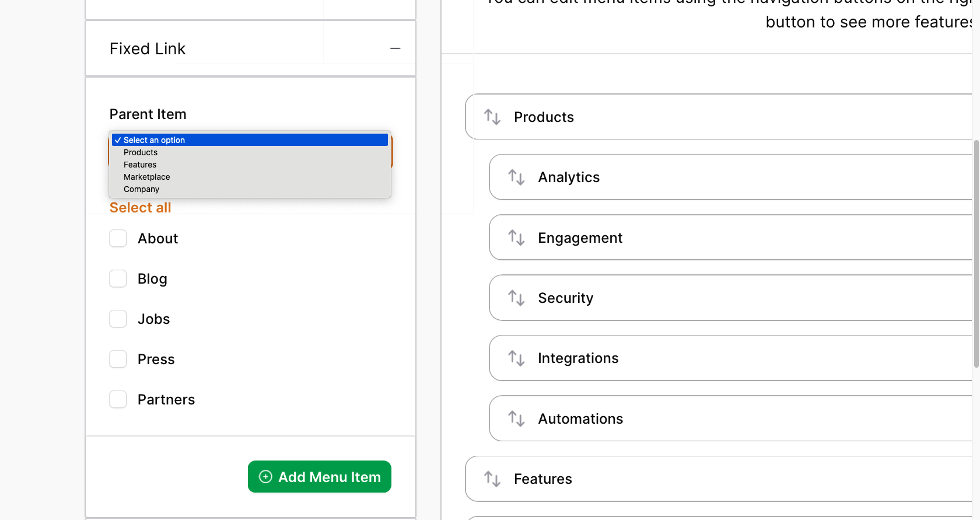980x520 pixels.
Task: Click the reorder arrows icon beside Automations
Action: click(516, 418)
